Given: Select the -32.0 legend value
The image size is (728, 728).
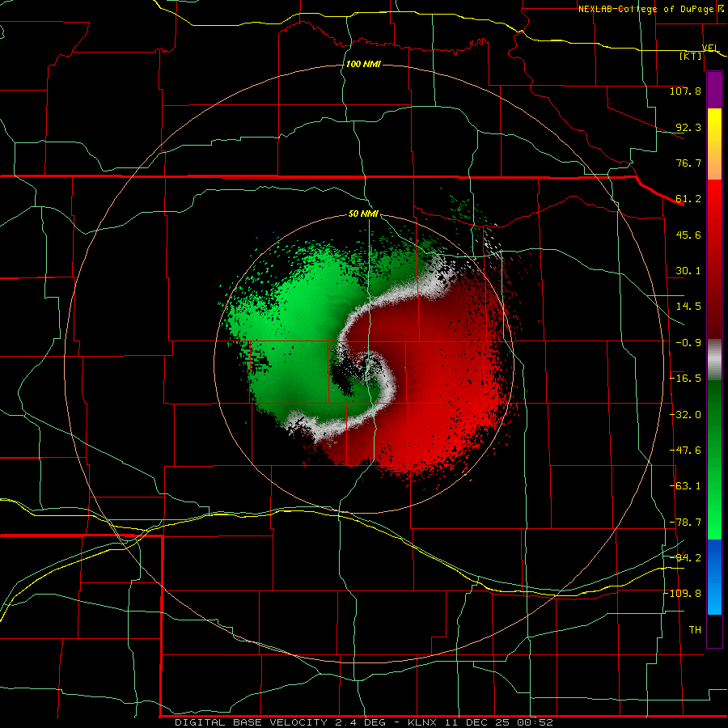Looking at the screenshot, I should pos(685,415).
